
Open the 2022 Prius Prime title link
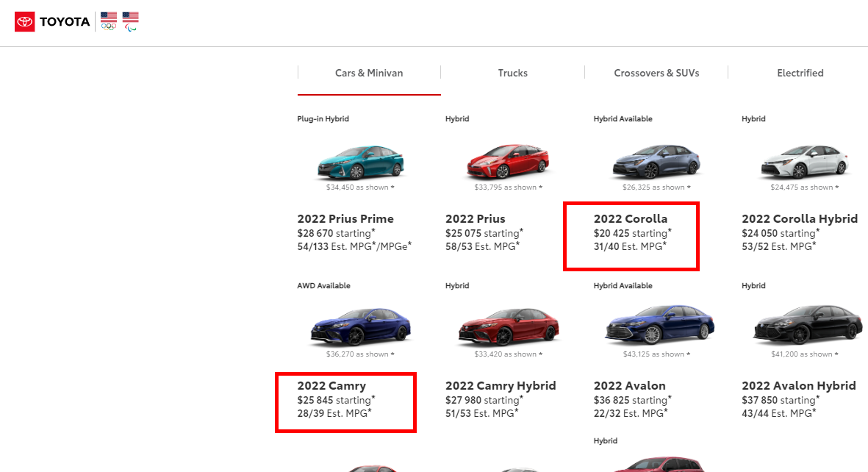click(x=345, y=219)
